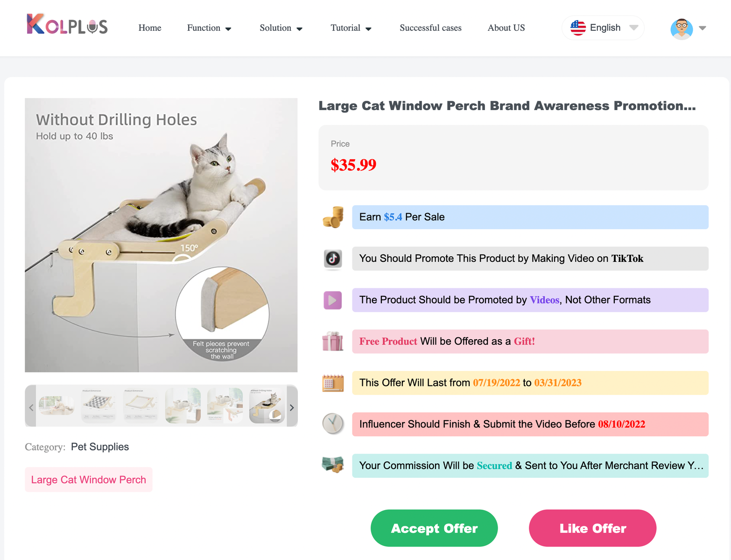Viewport: 731px width, 560px height.
Task: Select the checkered perch thumbnail image
Action: tap(98, 405)
